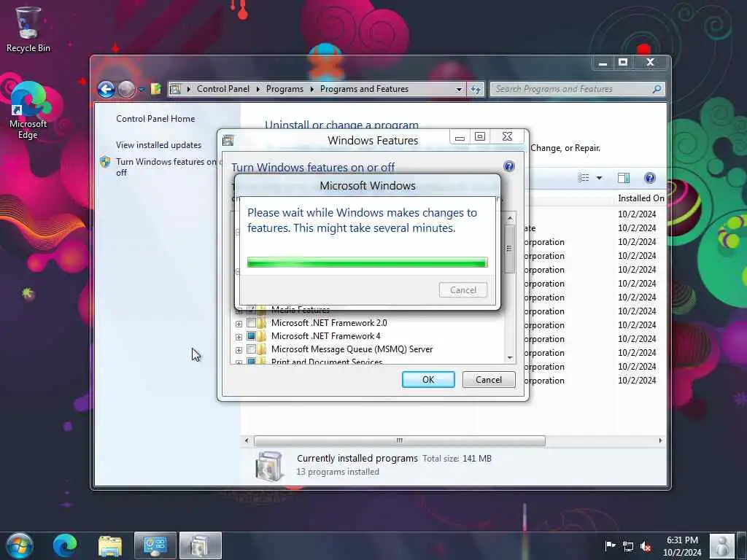
Task: Click the Back arrow in Control Panel
Action: point(107,89)
